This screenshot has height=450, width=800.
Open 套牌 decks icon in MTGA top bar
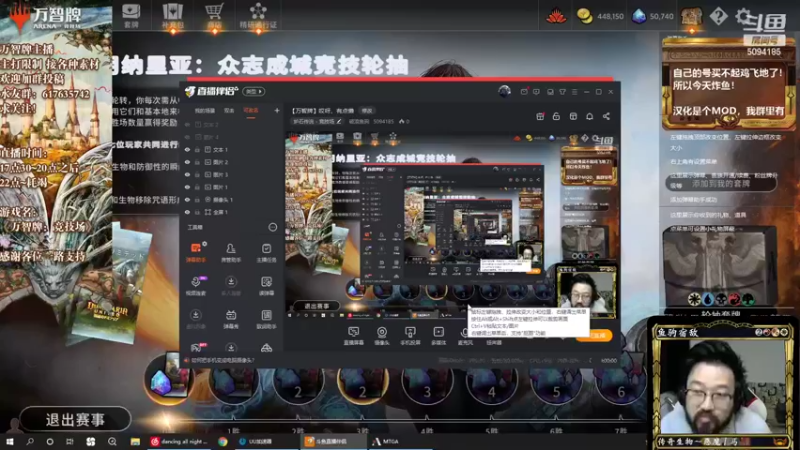pyautogui.click(x=131, y=15)
